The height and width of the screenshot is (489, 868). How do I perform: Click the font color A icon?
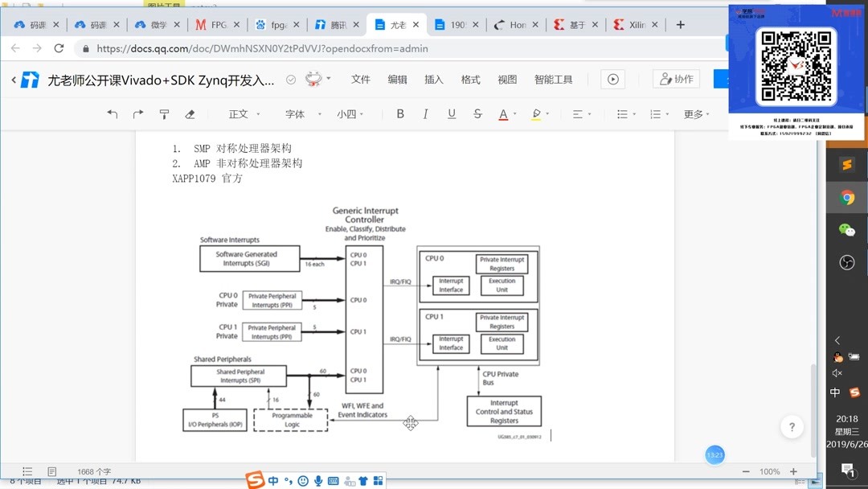coord(504,113)
